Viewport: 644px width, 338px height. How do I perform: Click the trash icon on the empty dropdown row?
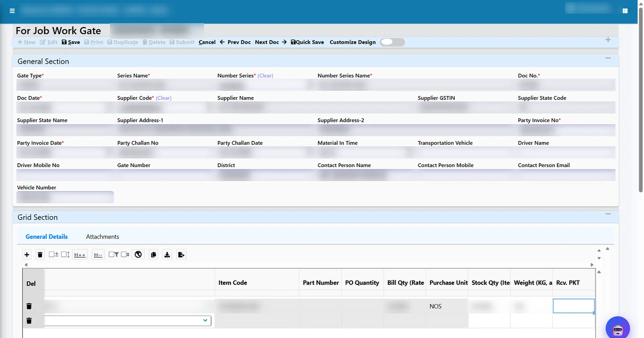[29, 321]
